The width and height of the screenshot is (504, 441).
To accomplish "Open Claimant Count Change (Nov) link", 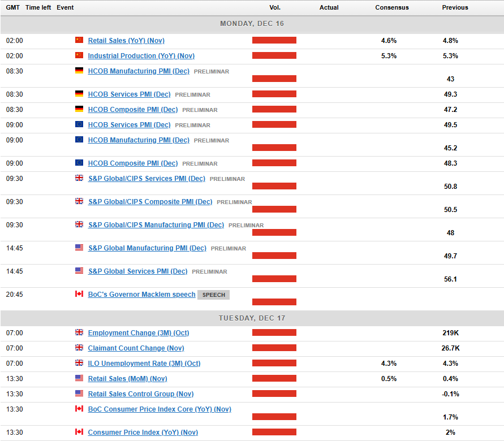I will (136, 348).
